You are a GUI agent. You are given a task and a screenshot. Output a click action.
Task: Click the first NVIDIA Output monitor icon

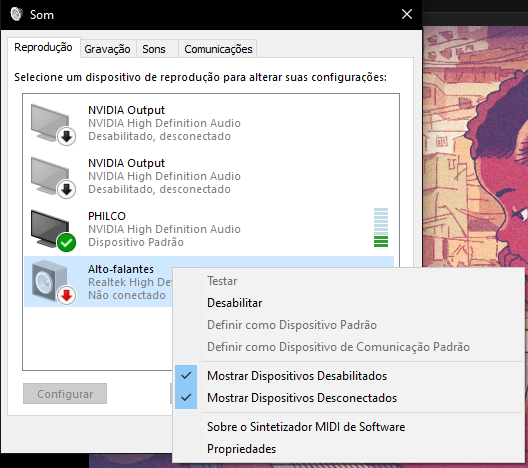tap(53, 124)
